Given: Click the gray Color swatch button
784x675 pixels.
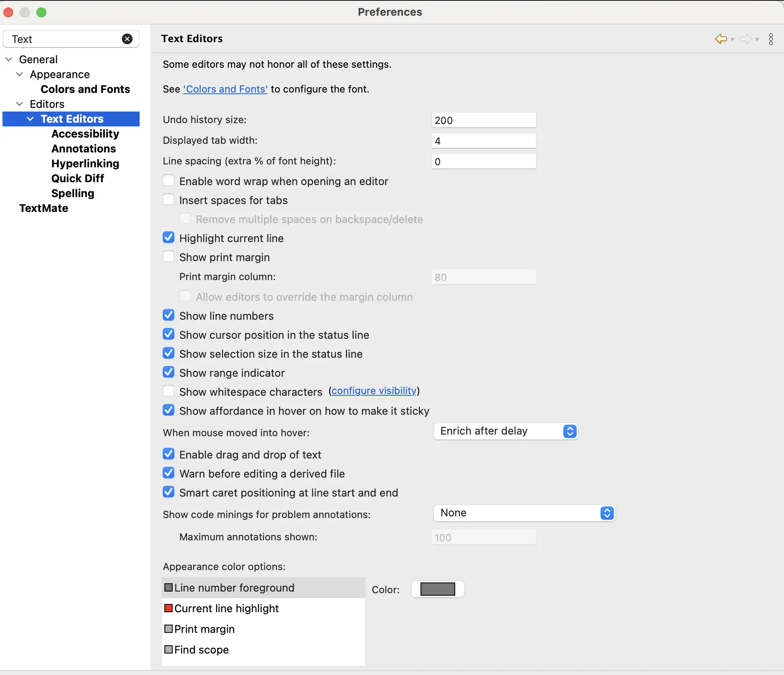Looking at the screenshot, I should coord(437,589).
